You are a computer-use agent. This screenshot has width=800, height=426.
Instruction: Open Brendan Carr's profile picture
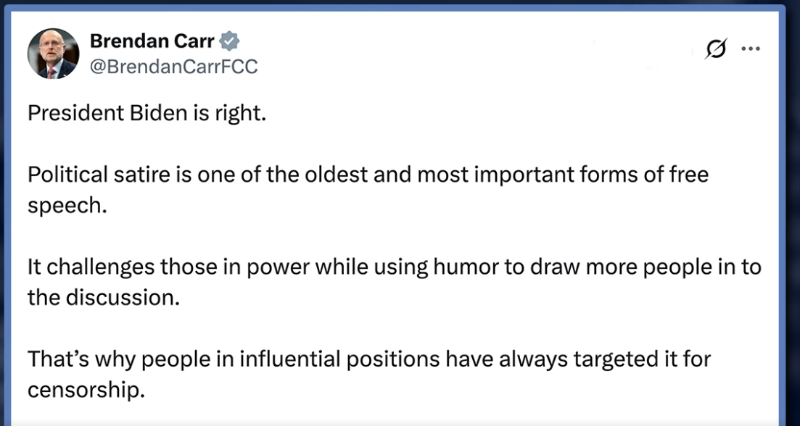pyautogui.click(x=52, y=53)
